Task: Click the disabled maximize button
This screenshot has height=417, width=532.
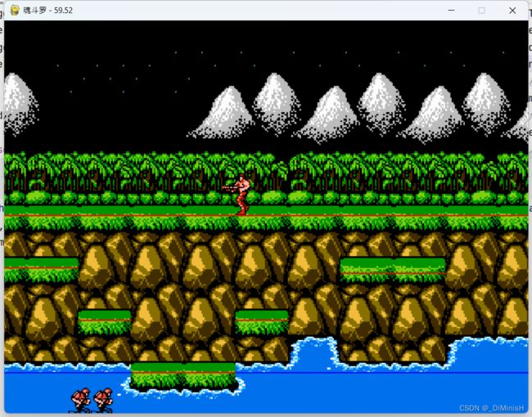Action: (x=481, y=11)
